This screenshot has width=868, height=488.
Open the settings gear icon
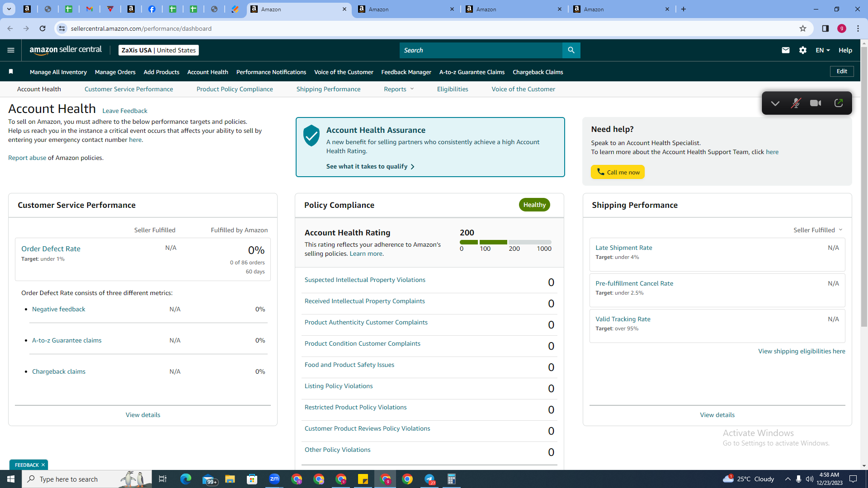click(x=803, y=50)
